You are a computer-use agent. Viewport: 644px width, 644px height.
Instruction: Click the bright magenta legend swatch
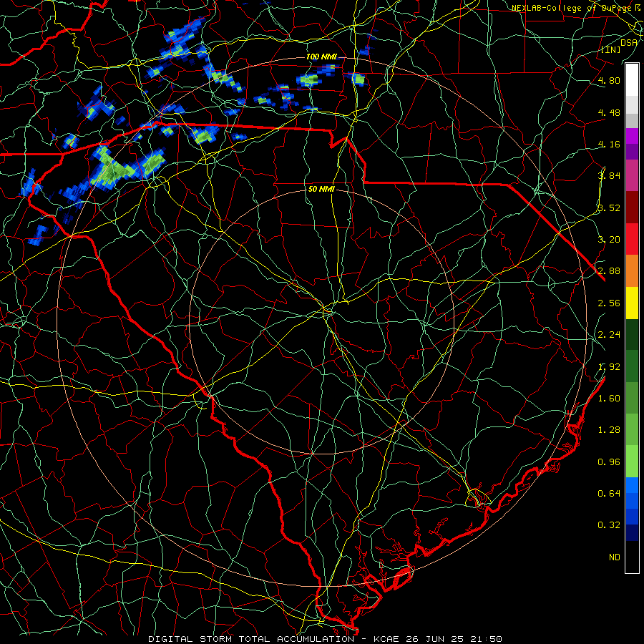(632, 136)
